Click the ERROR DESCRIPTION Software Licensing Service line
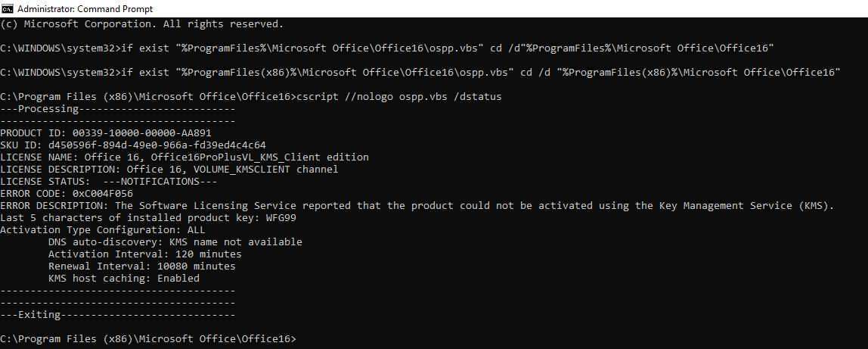The width and height of the screenshot is (868, 349). point(417,205)
